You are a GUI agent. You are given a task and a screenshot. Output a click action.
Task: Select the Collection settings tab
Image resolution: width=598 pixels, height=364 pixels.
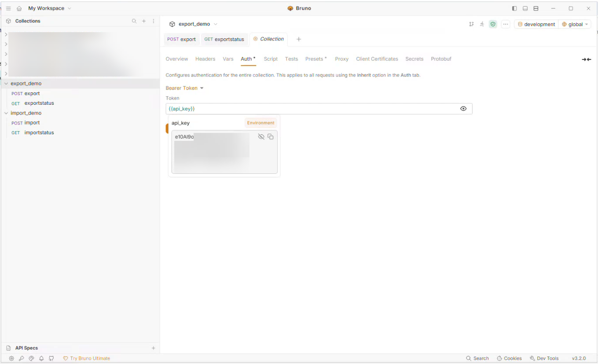pyautogui.click(x=268, y=39)
